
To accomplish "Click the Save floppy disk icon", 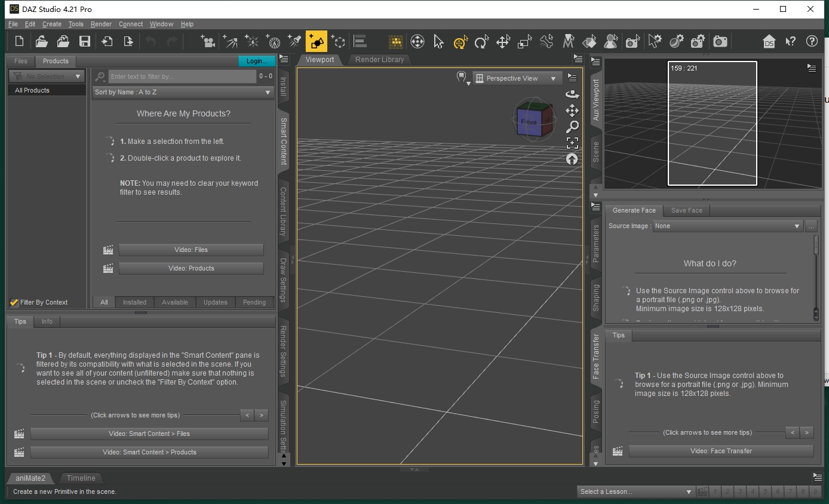I will pyautogui.click(x=85, y=41).
